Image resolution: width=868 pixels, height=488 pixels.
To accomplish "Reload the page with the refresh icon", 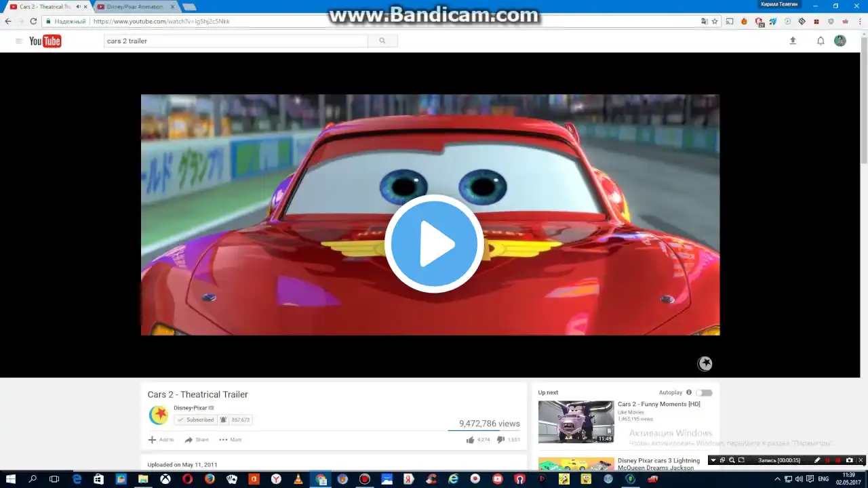I will (x=33, y=21).
